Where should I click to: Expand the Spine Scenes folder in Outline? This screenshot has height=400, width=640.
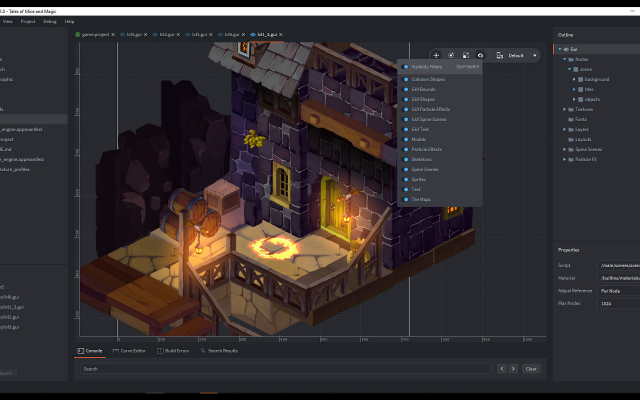pyautogui.click(x=564, y=149)
